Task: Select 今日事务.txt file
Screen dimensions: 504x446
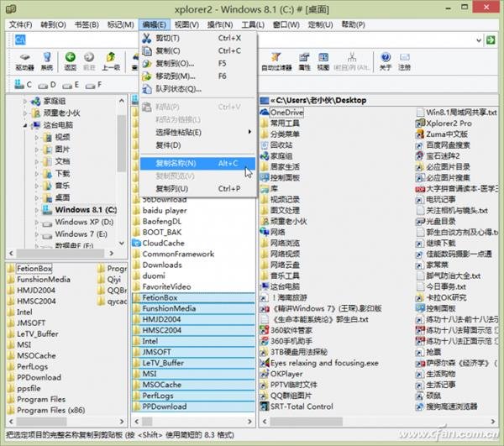Action: (441, 286)
